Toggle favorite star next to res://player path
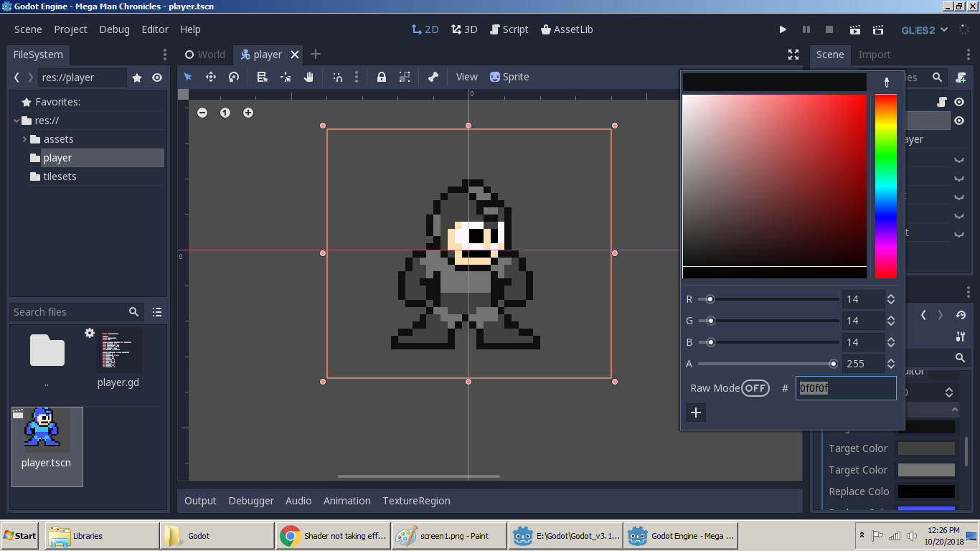The image size is (980, 551). (136, 77)
